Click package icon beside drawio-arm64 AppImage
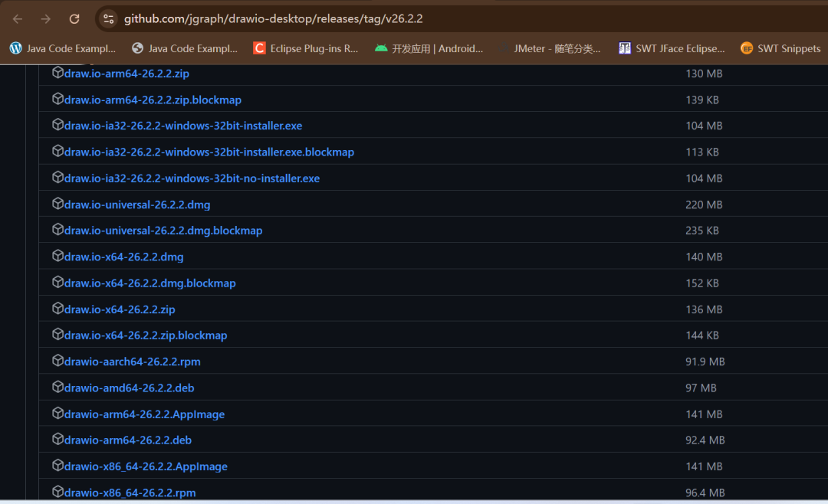 point(58,413)
